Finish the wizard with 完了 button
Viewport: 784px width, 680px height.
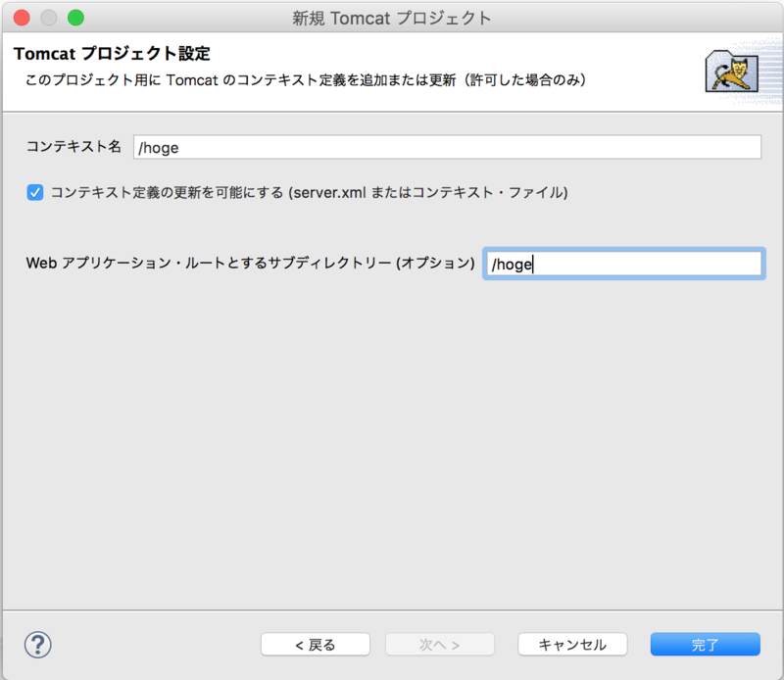[705, 645]
